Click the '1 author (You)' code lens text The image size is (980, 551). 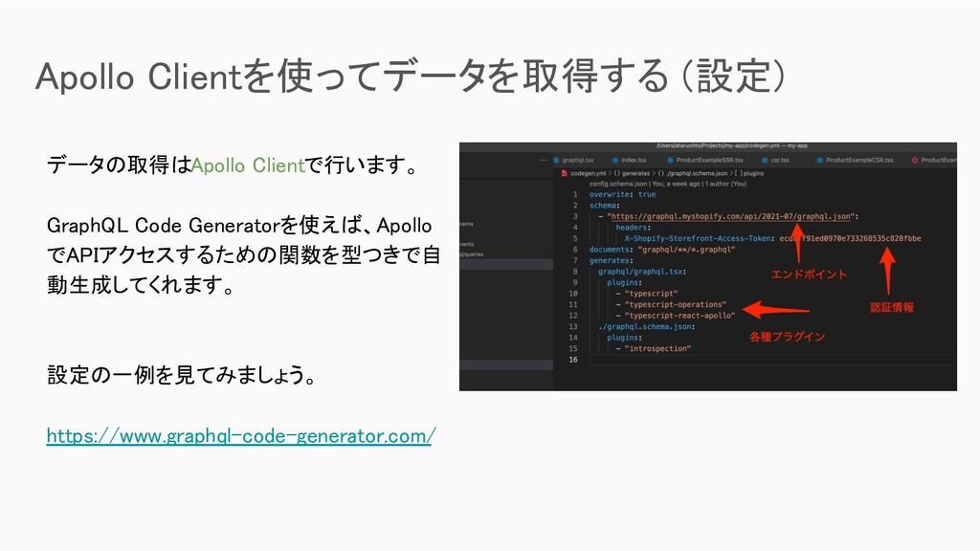[x=725, y=184]
